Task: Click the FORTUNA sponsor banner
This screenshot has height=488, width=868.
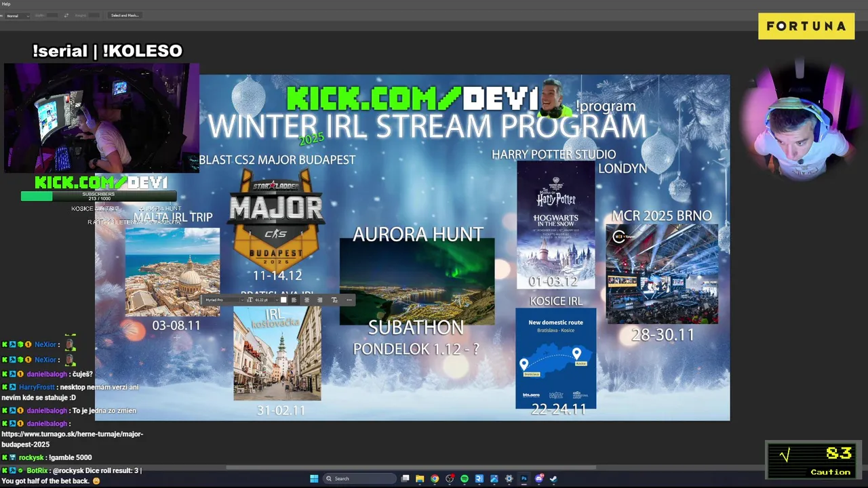Action: tap(806, 26)
